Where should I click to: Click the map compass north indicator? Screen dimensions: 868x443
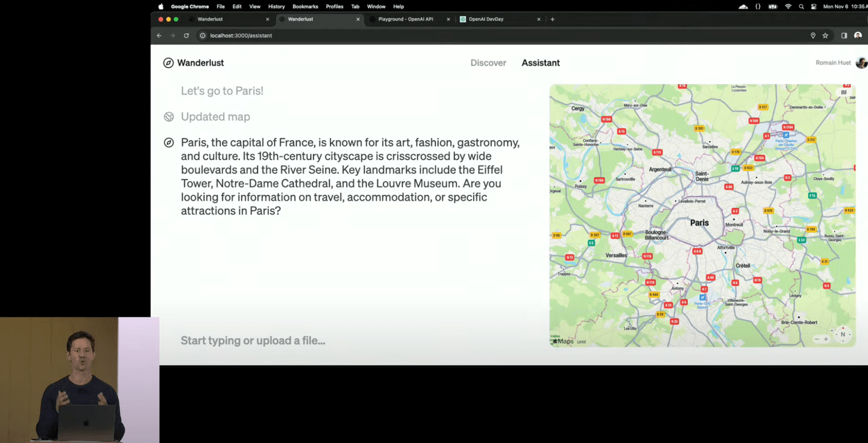843,335
